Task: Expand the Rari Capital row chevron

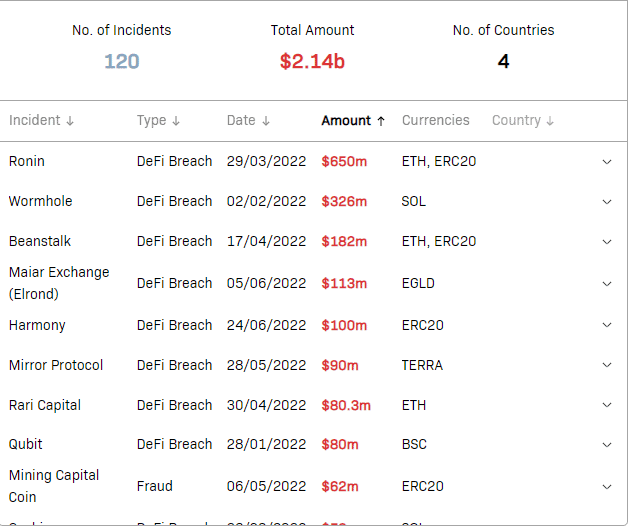Action: click(x=607, y=405)
